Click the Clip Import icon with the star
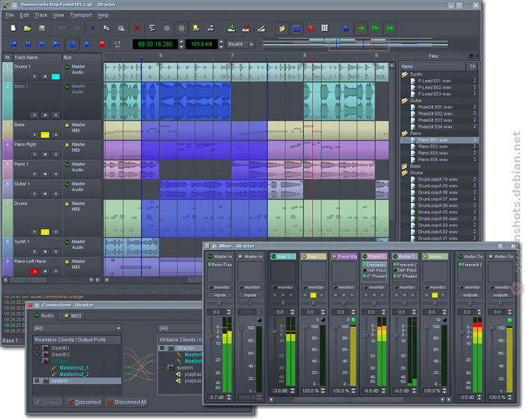525x420 pixels. pos(196,29)
